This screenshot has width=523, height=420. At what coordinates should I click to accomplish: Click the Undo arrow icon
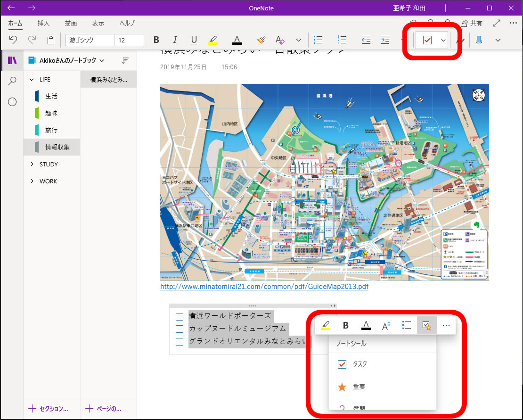click(x=13, y=40)
